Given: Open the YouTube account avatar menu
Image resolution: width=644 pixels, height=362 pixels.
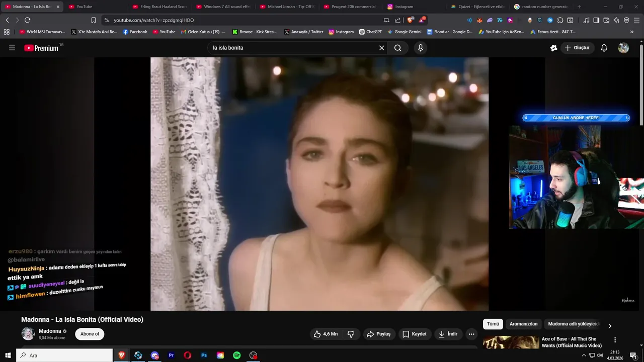Looking at the screenshot, I should 623,48.
